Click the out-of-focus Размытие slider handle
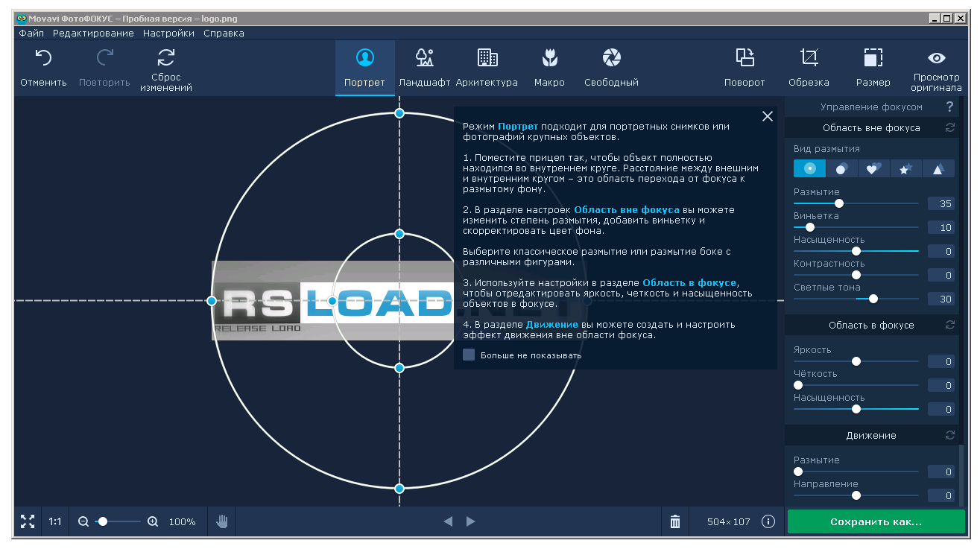The image size is (980, 549). pos(838,203)
